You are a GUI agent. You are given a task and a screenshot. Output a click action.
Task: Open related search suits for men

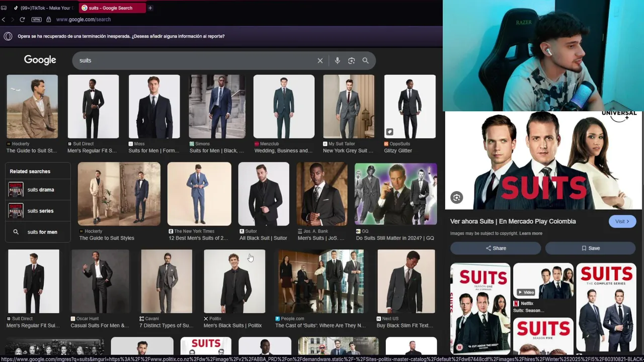point(38,232)
